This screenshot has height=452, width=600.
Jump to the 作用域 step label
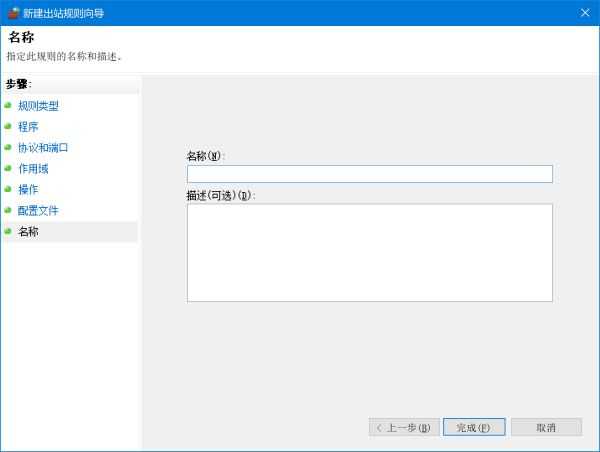tap(33, 169)
